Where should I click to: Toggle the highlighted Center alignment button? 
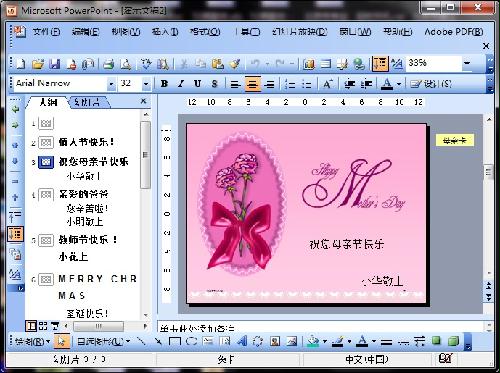(x=253, y=84)
